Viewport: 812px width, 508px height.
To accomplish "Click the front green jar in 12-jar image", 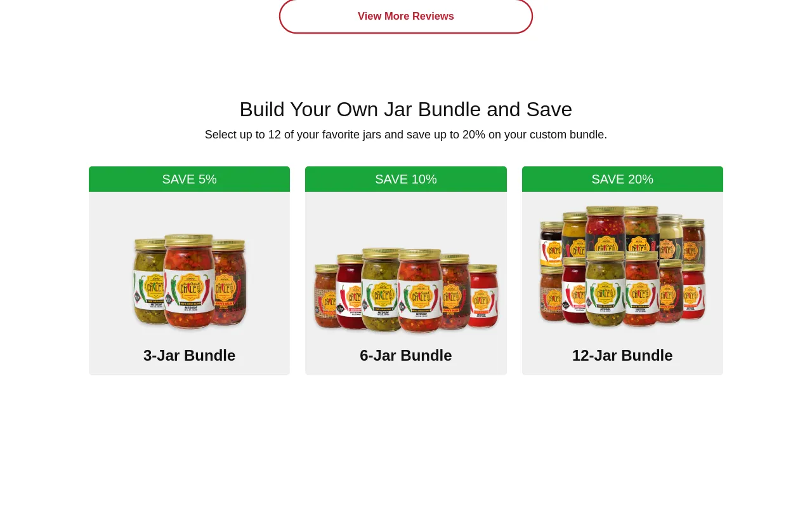I will (x=605, y=289).
